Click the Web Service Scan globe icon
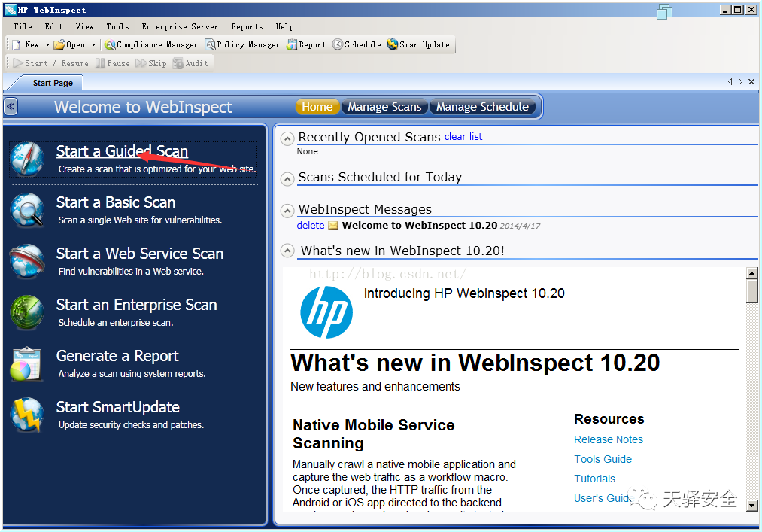This screenshot has height=532, width=762. [27, 261]
